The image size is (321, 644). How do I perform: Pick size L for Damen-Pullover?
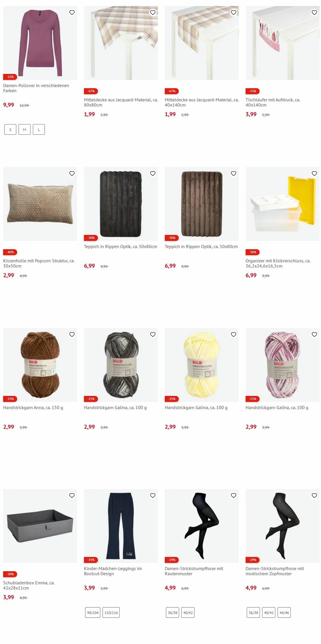click(x=39, y=130)
